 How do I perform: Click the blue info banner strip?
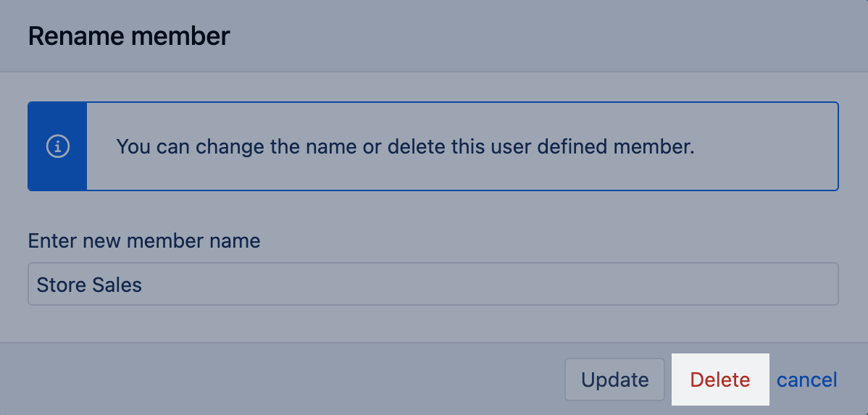(x=57, y=174)
